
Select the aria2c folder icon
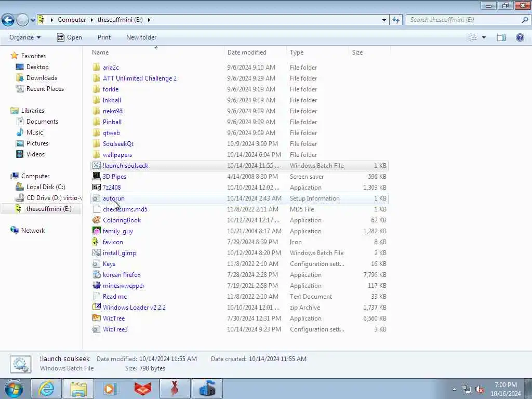(96, 67)
